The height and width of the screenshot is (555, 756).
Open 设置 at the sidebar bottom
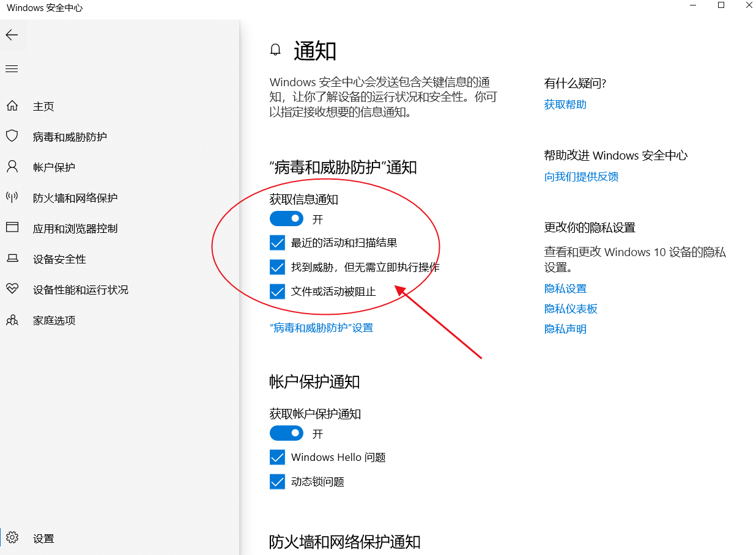[120, 538]
